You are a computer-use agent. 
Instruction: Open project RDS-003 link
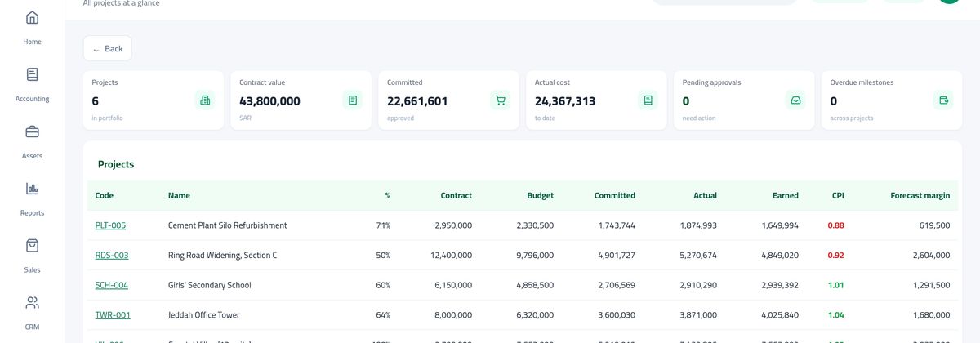112,256
